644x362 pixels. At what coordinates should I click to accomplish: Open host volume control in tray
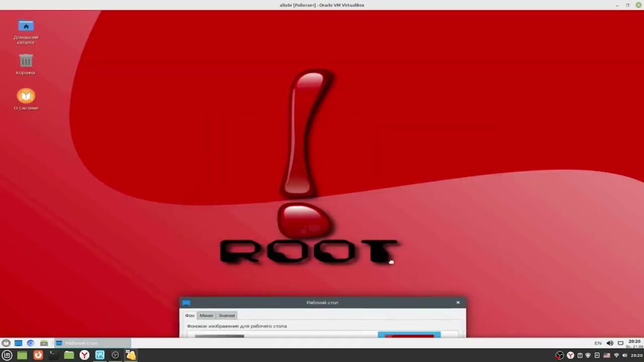tap(625, 355)
